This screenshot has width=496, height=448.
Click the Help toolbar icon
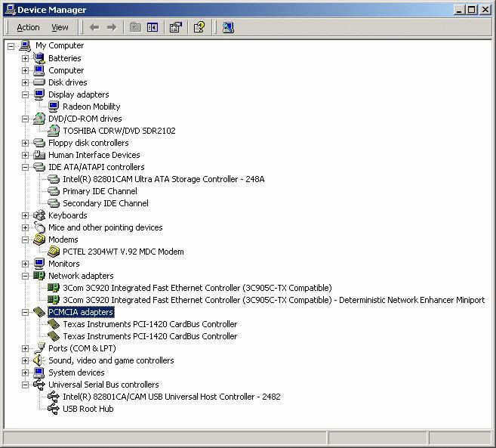tap(199, 27)
